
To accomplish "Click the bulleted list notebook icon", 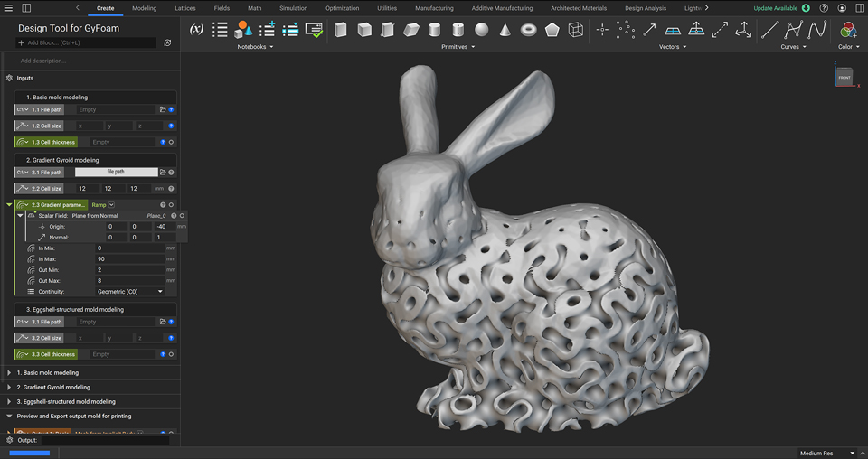I will [x=220, y=30].
